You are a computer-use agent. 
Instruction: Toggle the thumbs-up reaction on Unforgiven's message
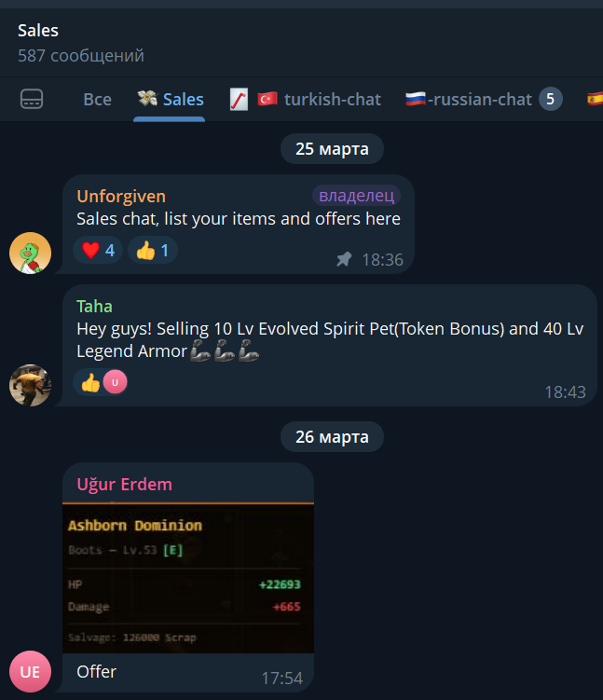[x=153, y=250]
